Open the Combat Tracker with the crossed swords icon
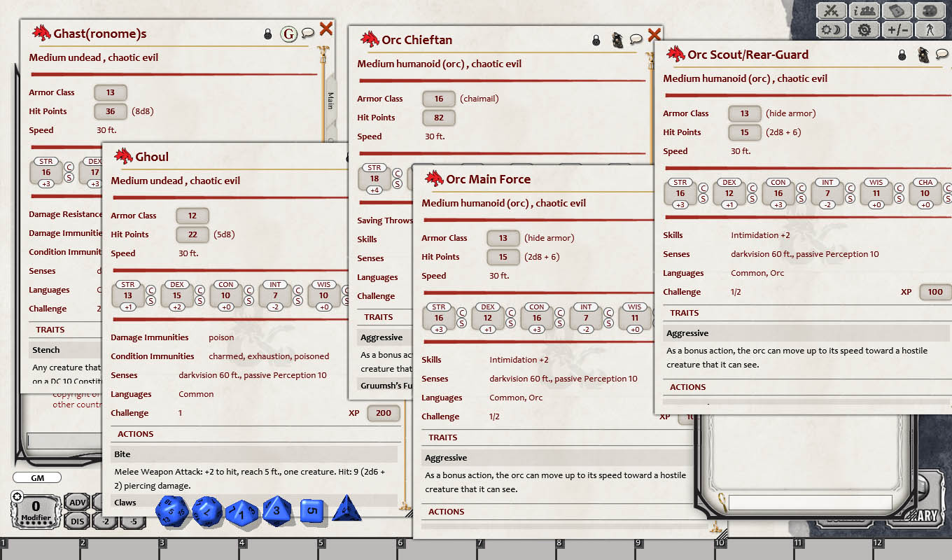952x560 pixels. pyautogui.click(x=831, y=10)
